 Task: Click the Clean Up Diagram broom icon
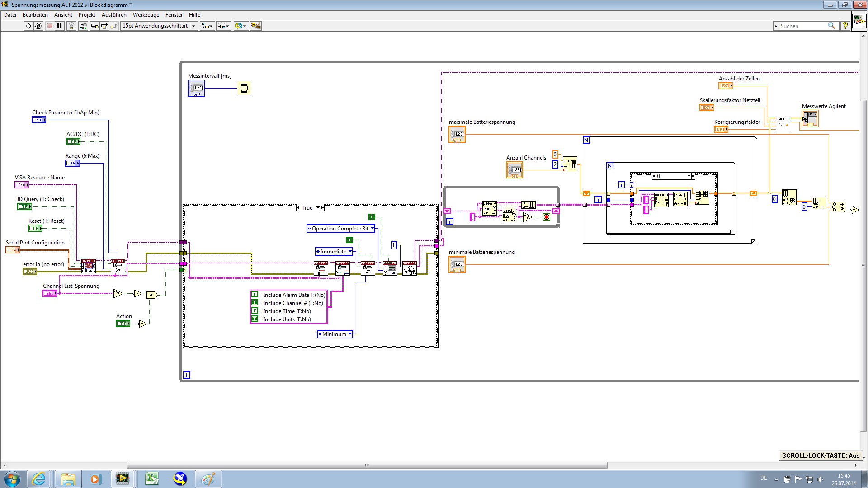256,26
